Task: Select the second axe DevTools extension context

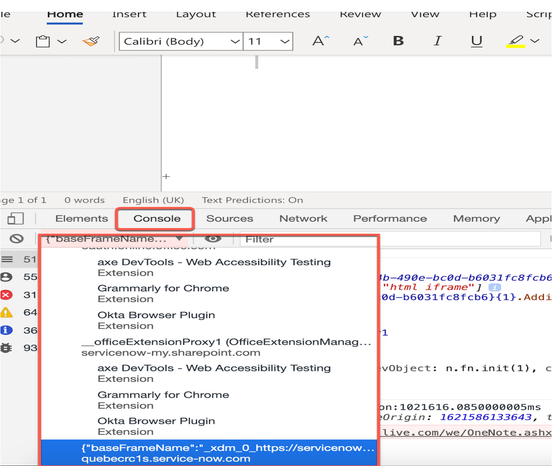Action: [x=209, y=373]
